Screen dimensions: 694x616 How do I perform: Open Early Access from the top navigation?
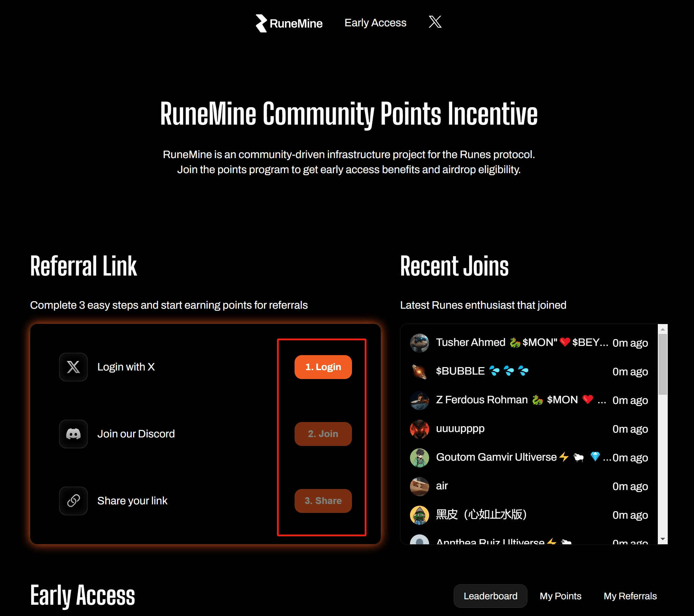point(375,23)
